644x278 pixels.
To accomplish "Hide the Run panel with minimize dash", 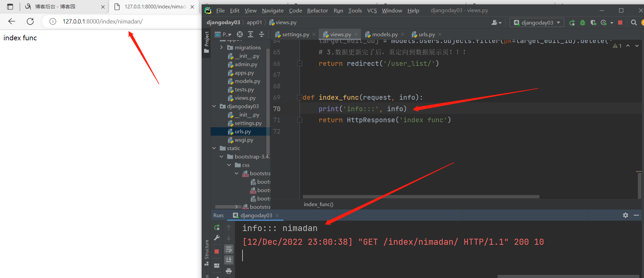I will point(636,215).
